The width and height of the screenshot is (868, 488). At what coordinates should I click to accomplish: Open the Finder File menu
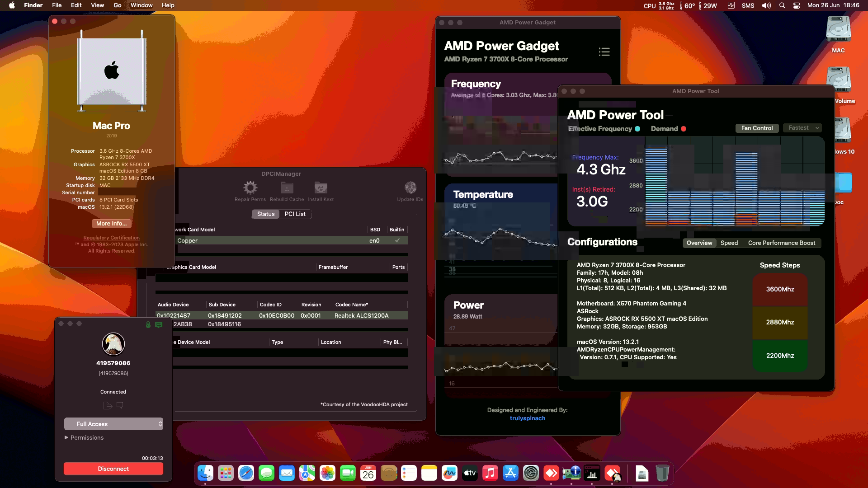pyautogui.click(x=57, y=5)
